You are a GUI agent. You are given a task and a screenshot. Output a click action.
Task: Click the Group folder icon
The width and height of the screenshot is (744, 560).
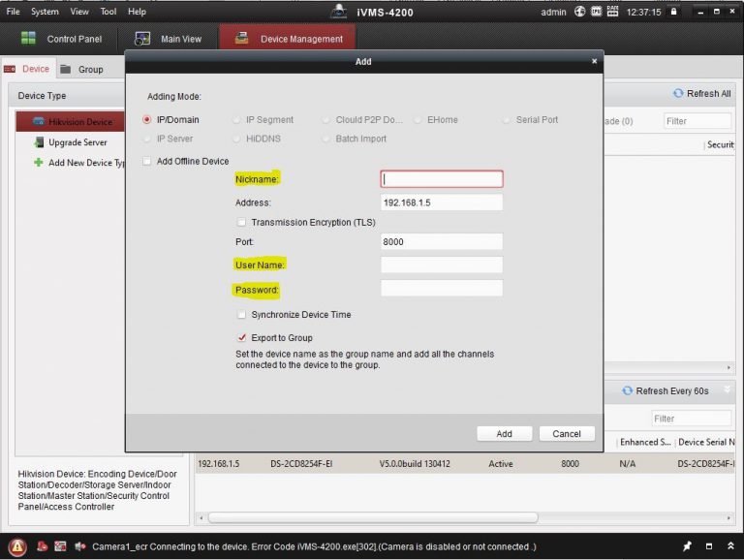point(66,70)
